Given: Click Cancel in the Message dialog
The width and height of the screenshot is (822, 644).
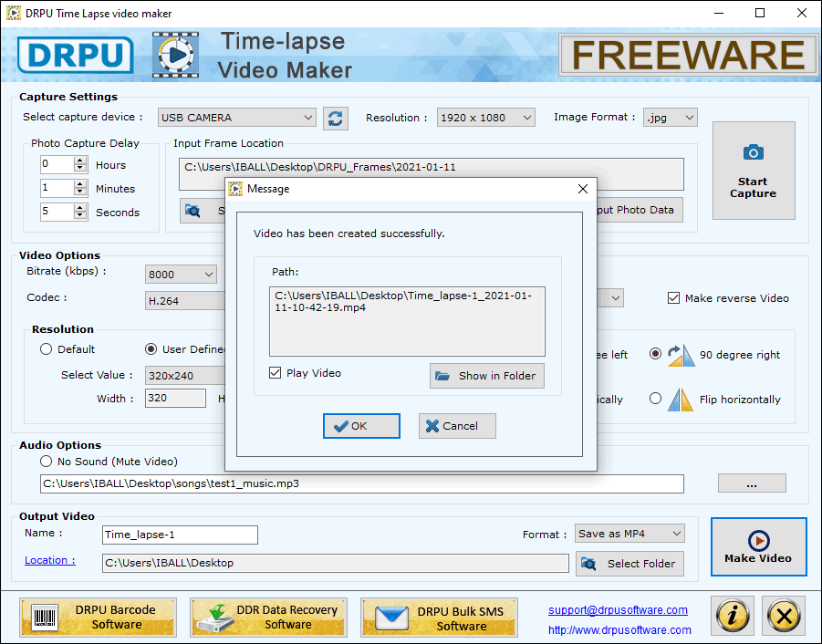Looking at the screenshot, I should click(457, 426).
